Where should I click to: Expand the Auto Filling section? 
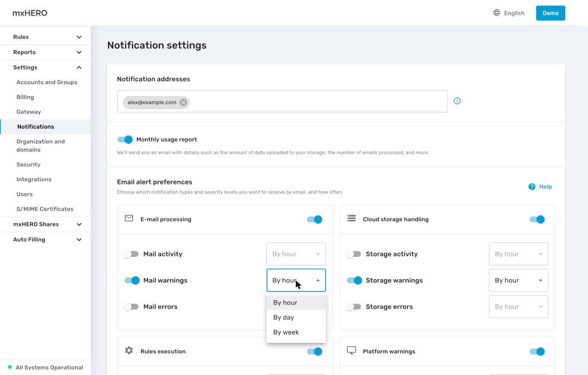point(45,240)
